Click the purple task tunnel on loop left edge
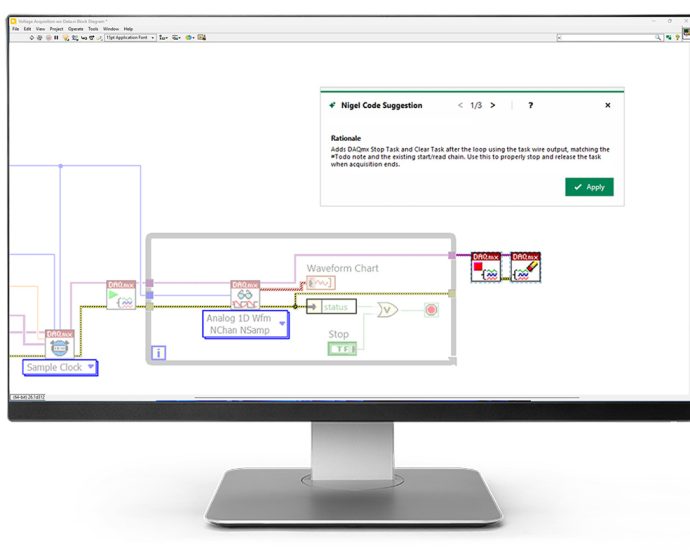The image size is (690, 550). [150, 283]
